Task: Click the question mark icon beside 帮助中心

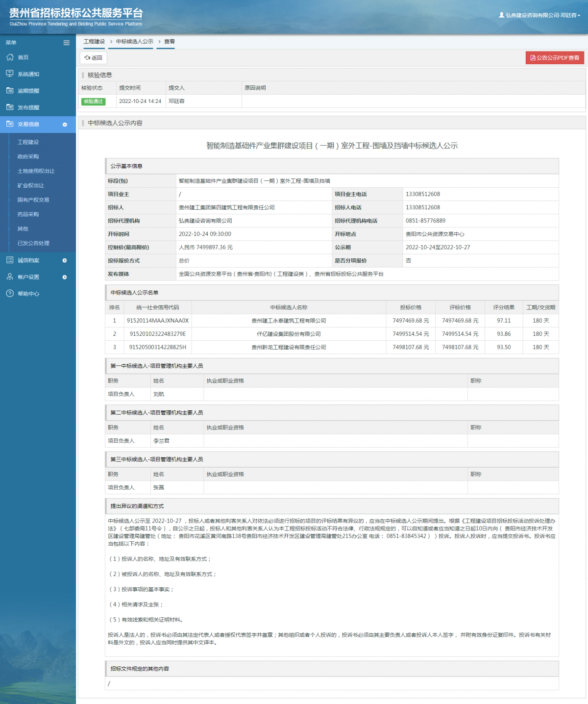Action: pos(10,293)
